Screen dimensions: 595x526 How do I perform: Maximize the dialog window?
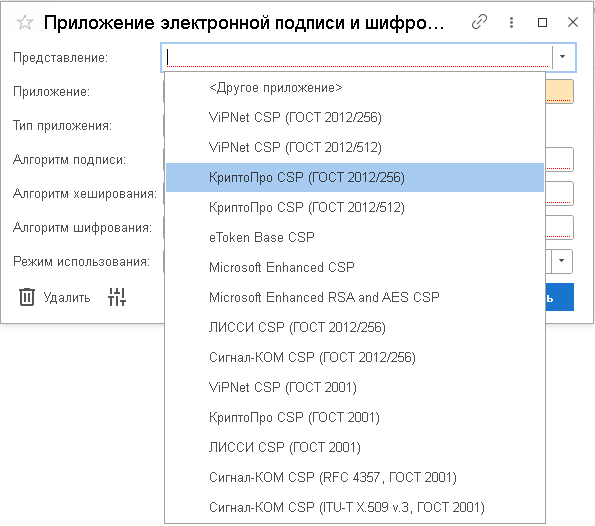(542, 22)
